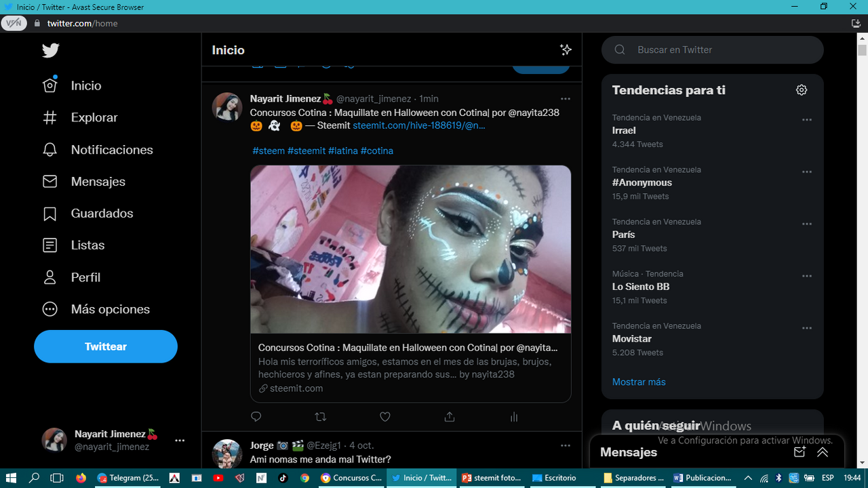The width and height of the screenshot is (868, 488).
Task: Like the Concursos Cotina tweet
Action: click(x=385, y=417)
